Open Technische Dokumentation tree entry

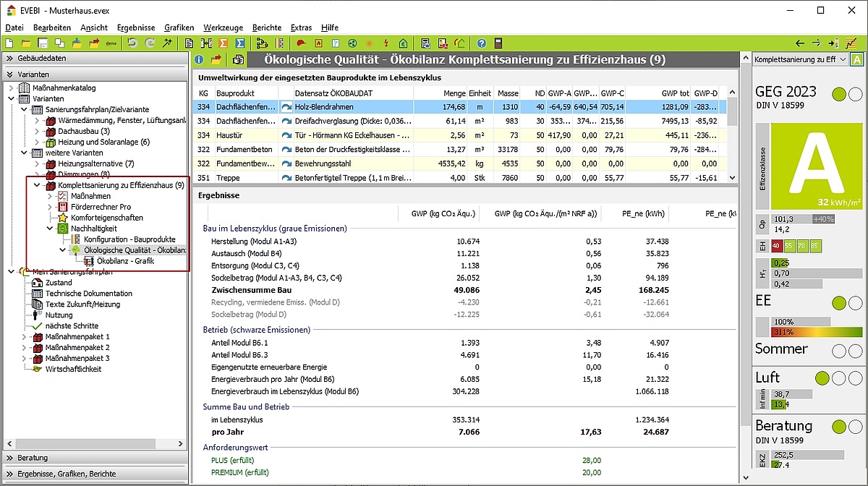(89, 294)
